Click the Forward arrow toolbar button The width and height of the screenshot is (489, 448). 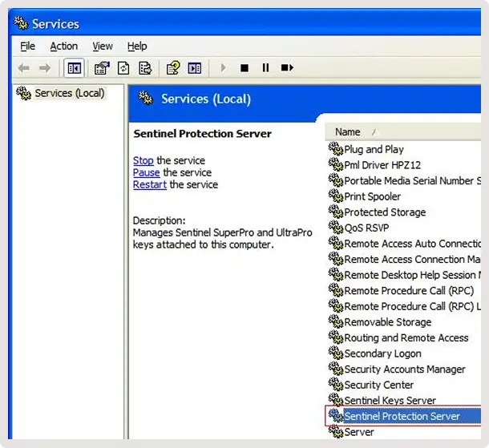click(45, 67)
